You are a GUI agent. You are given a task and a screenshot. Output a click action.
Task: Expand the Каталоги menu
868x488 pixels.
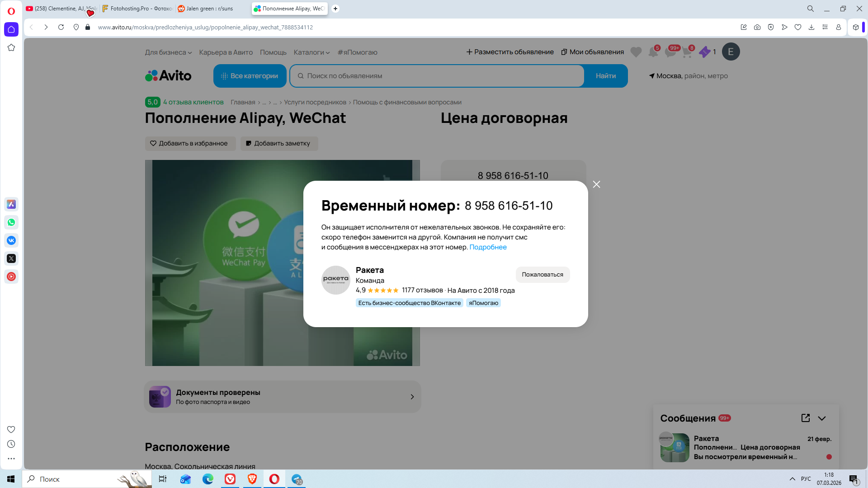point(311,52)
